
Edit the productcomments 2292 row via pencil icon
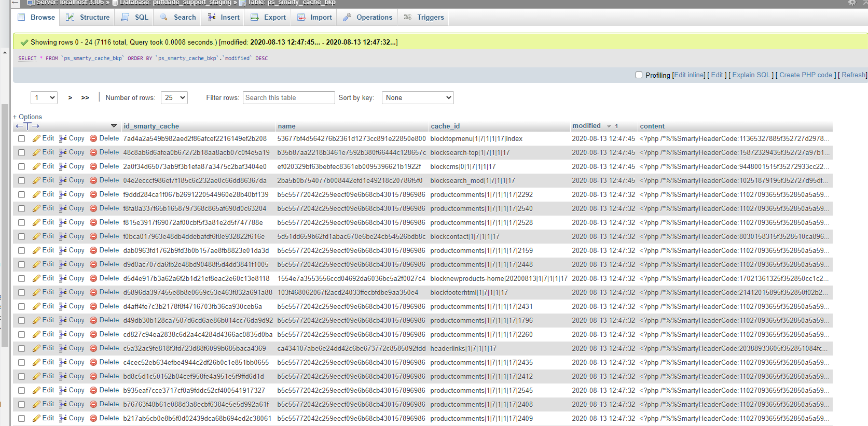coord(36,194)
